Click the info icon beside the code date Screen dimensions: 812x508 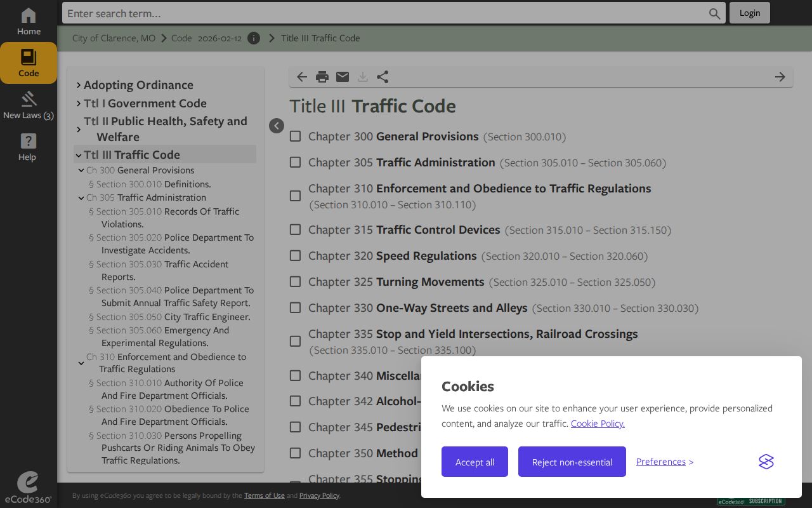pos(254,38)
